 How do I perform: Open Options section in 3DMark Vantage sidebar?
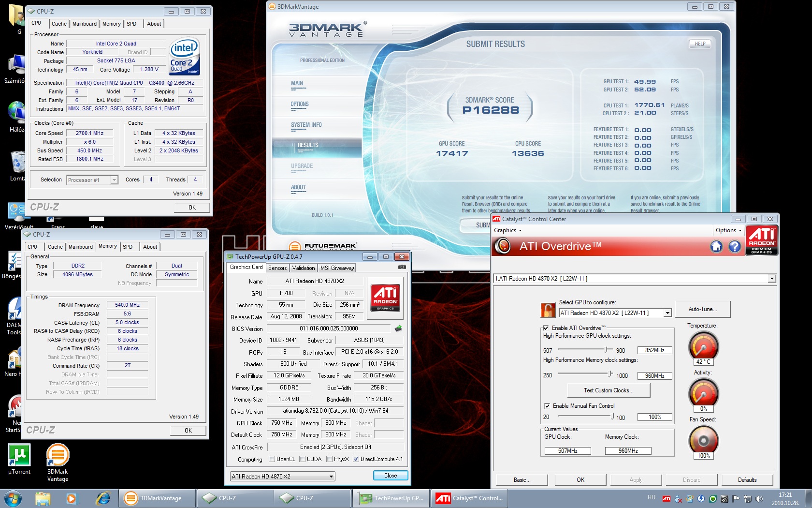pos(300,104)
